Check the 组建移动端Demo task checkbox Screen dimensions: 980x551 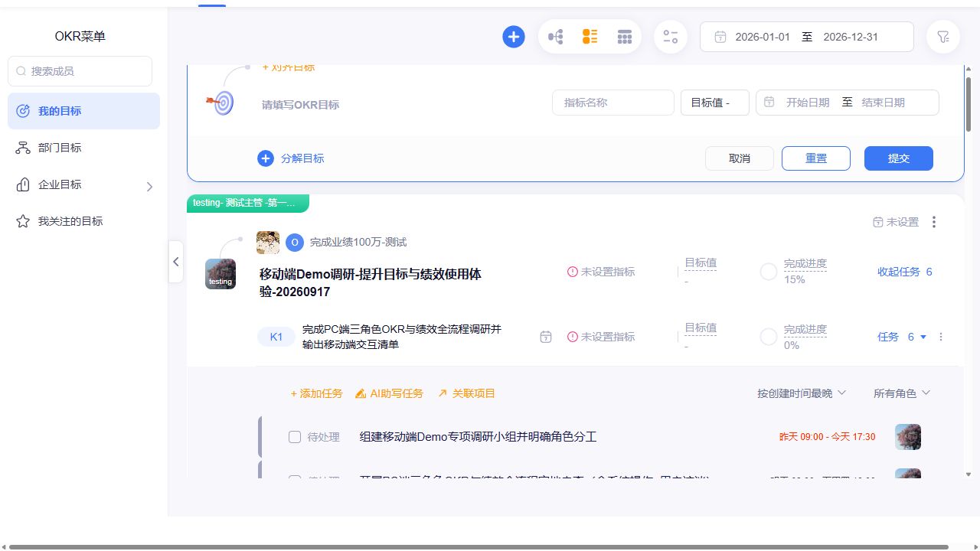(295, 437)
